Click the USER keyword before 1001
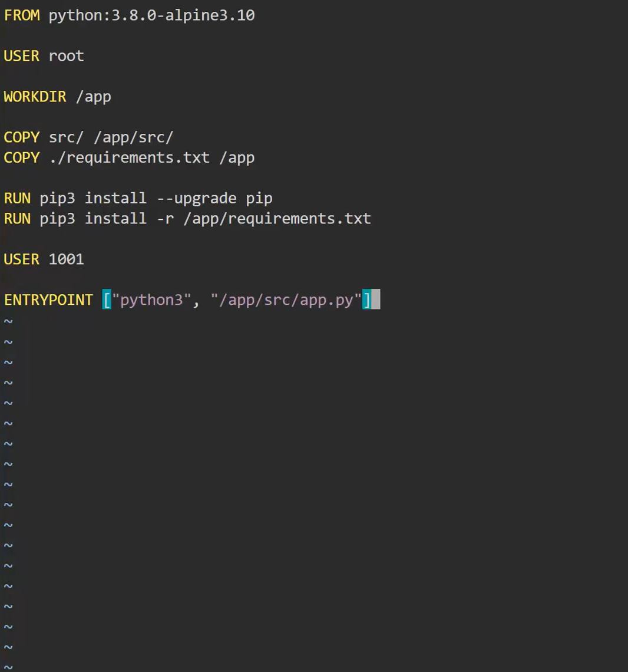The image size is (628, 672). coord(22,259)
